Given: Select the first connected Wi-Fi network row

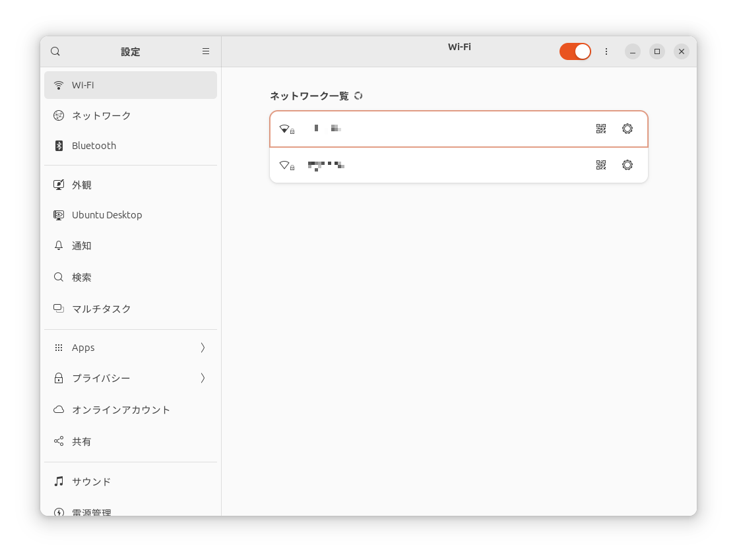Looking at the screenshot, I should coord(459,129).
